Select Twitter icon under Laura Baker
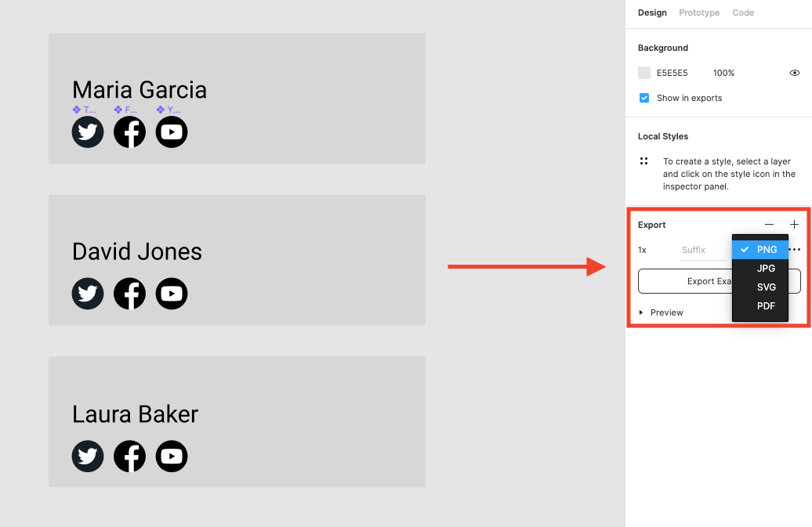The height and width of the screenshot is (527, 812). point(88,457)
